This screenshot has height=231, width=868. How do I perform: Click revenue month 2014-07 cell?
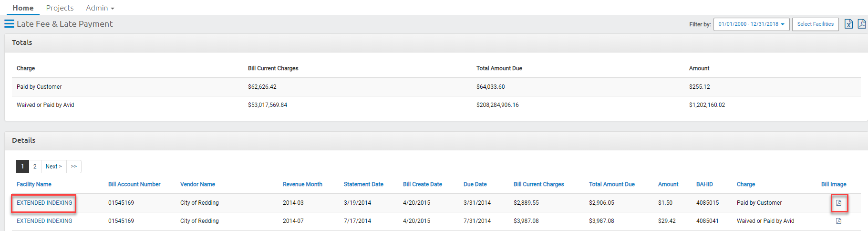pos(293,221)
